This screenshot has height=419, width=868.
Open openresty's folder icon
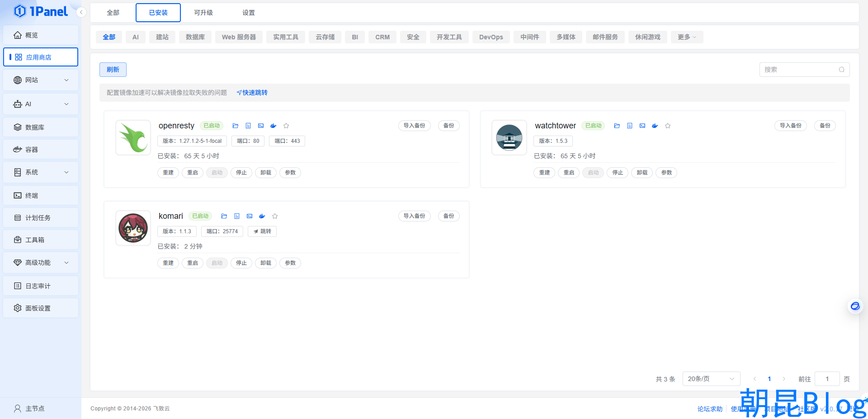(236, 126)
